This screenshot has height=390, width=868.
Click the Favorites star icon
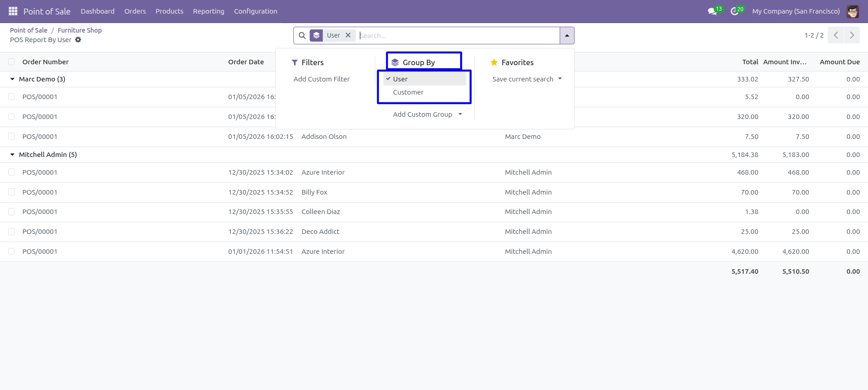494,62
